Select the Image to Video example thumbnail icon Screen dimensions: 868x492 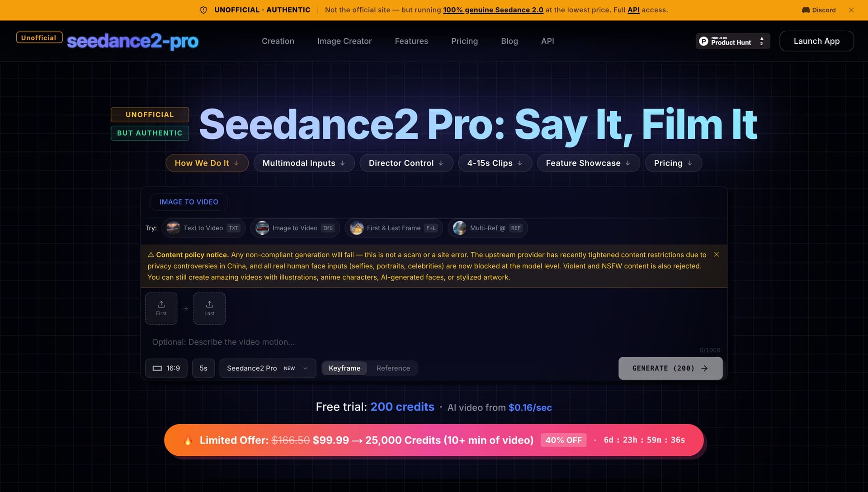coord(262,228)
